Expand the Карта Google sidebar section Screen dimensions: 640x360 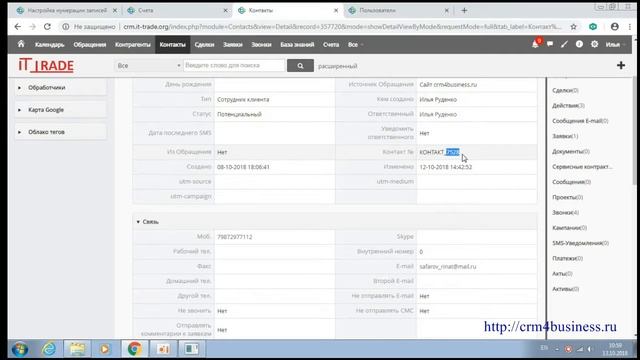click(61, 110)
